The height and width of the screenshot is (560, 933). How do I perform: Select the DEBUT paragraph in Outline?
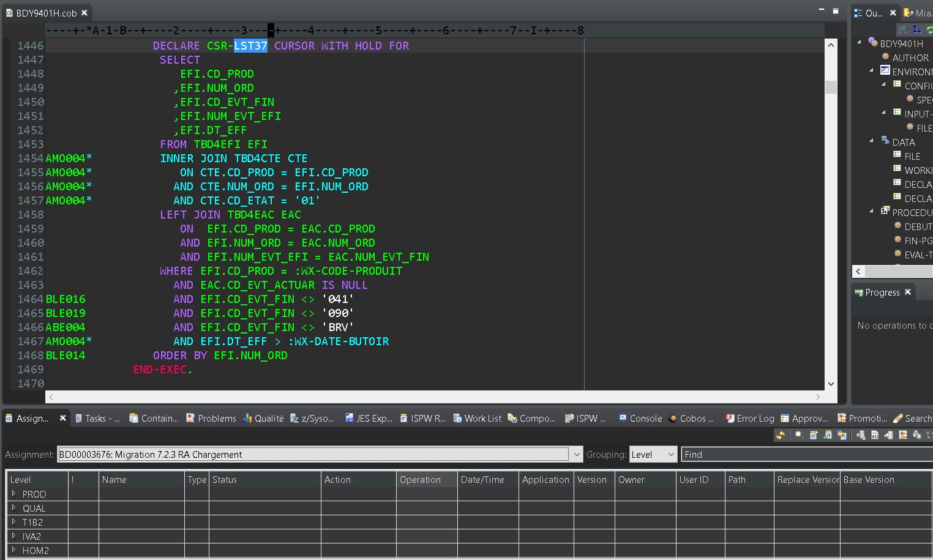[x=918, y=226]
